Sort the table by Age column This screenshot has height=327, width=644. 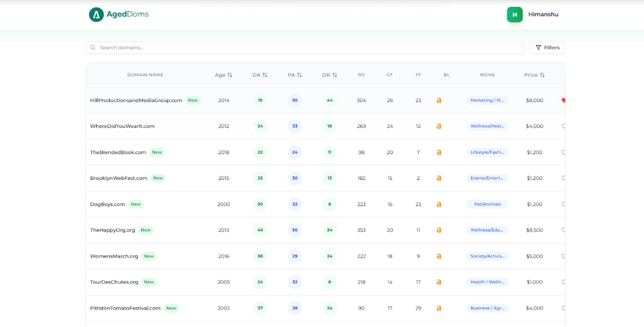[224, 75]
